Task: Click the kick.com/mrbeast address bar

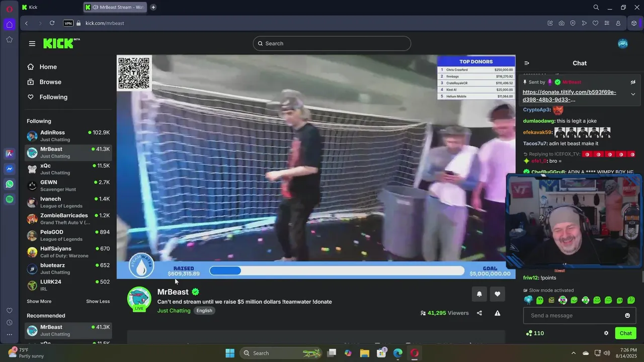Action: click(x=105, y=23)
